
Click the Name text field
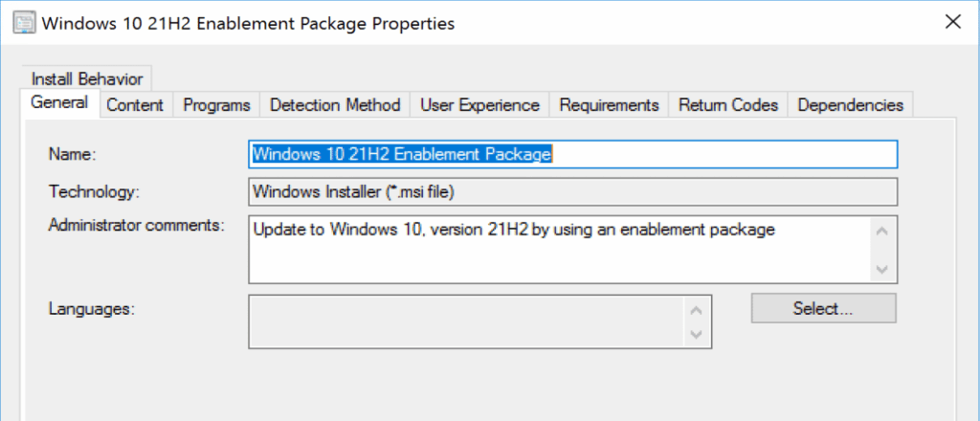coord(572,154)
